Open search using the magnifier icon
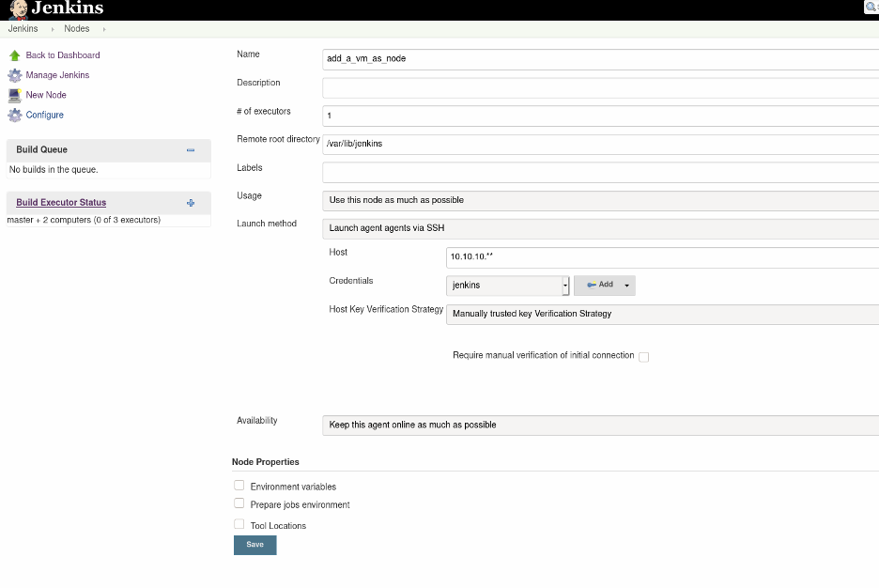The height and width of the screenshot is (588, 879). (870, 7)
